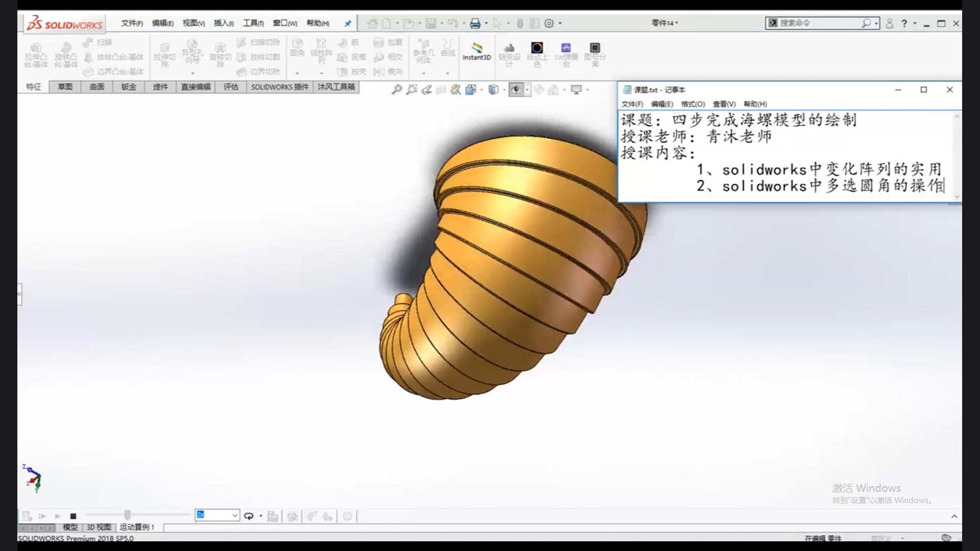This screenshot has height=551, width=980.
Task: Collapse the motion study panel chevron
Action: (954, 517)
